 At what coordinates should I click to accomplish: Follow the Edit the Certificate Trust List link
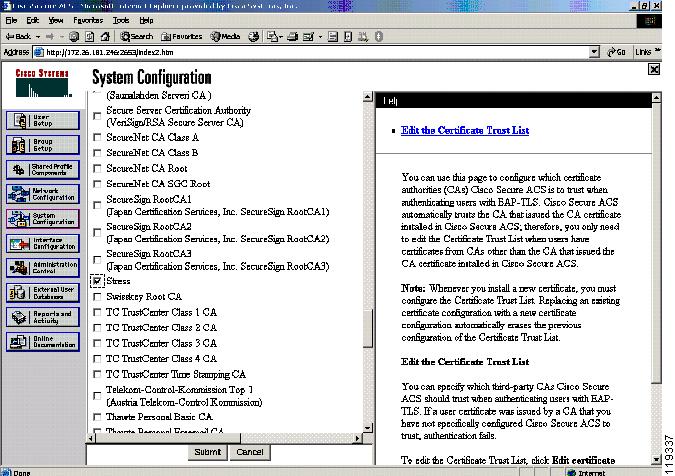pos(465,130)
